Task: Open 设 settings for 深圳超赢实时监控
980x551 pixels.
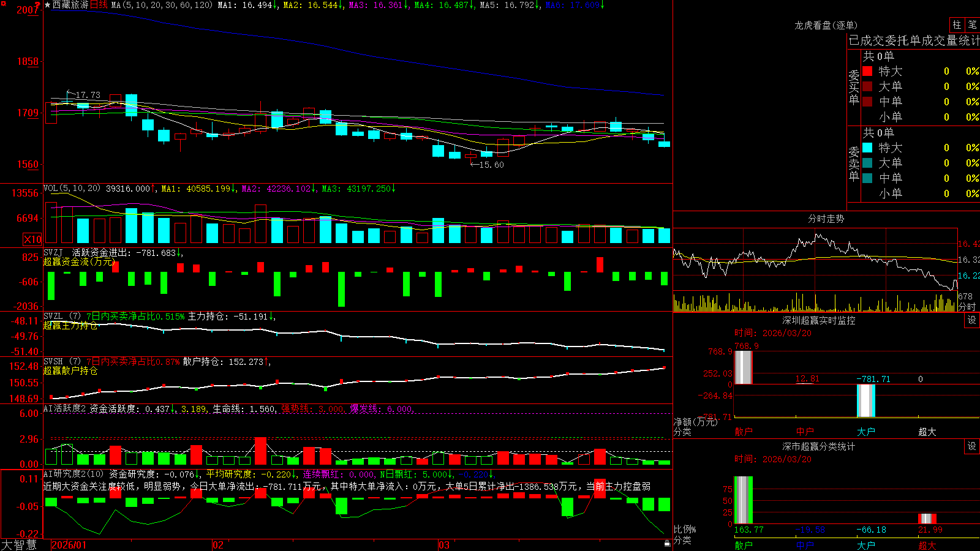Action: tap(972, 320)
